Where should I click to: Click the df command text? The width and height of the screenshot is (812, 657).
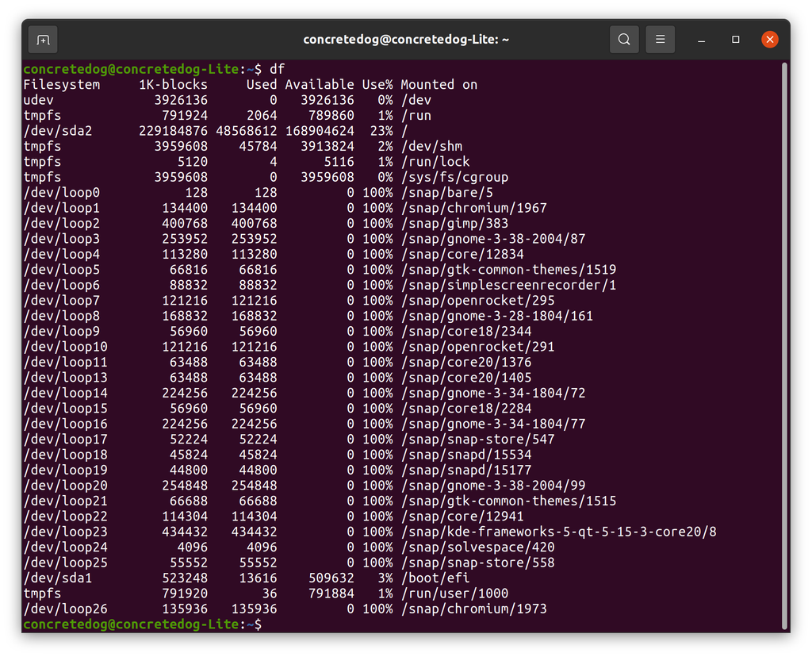tap(279, 69)
